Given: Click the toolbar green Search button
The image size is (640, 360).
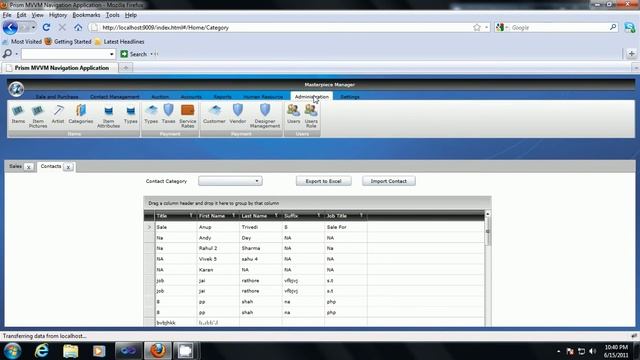Looking at the screenshot, I should pyautogui.click(x=133, y=54).
